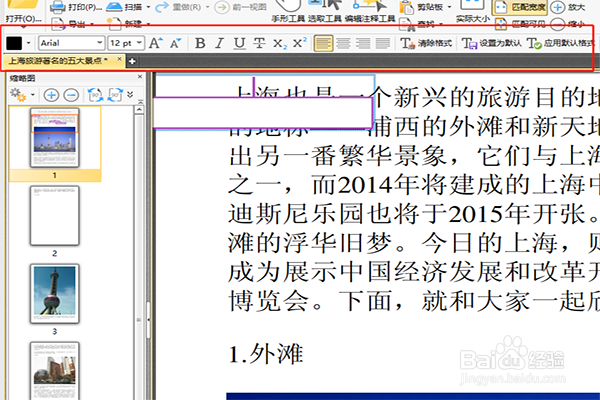Select align left paragraph option
This screenshot has height=400, width=600.
point(323,43)
